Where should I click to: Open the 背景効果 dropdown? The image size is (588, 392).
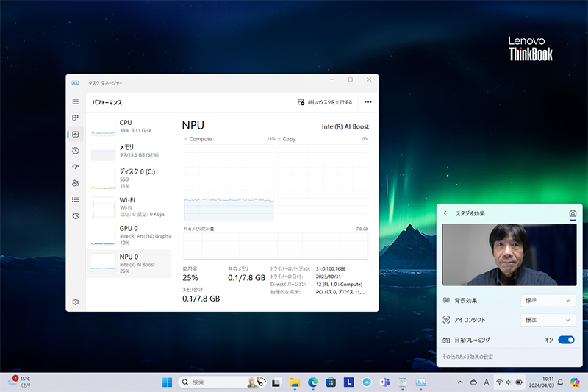tap(548, 300)
